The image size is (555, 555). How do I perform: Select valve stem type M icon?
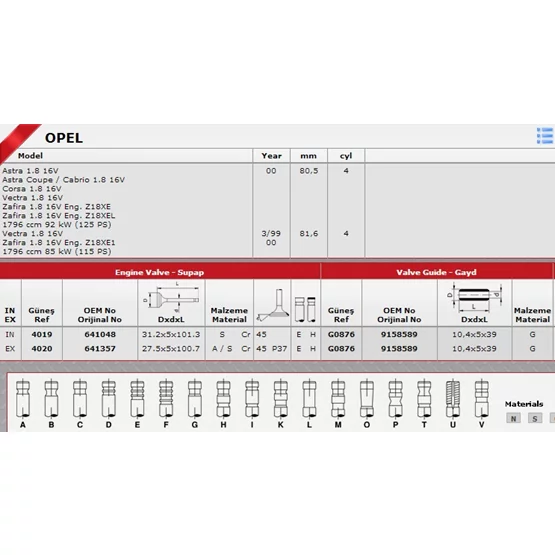tap(338, 399)
